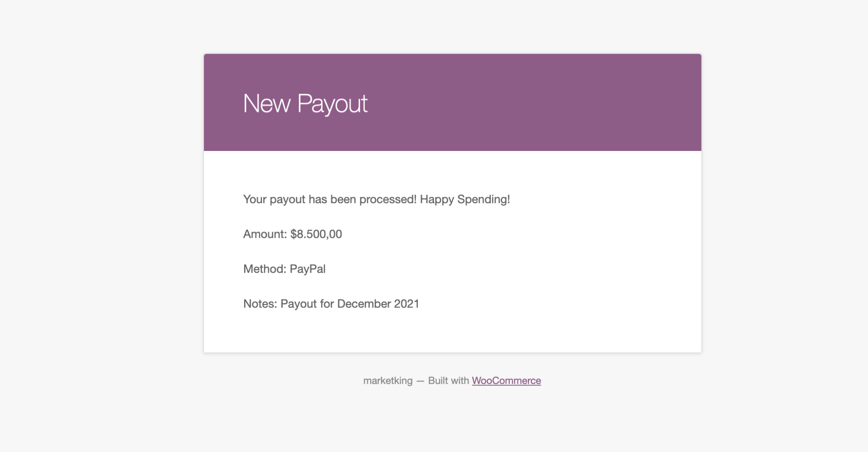Image resolution: width=868 pixels, height=452 pixels.
Task: Click the "Notes:" label
Action: tap(260, 304)
